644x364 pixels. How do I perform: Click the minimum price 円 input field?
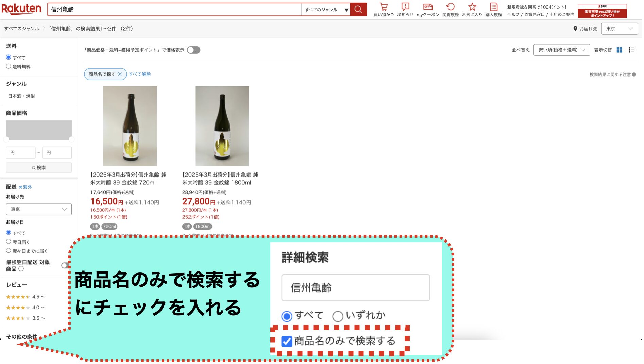[21, 153]
